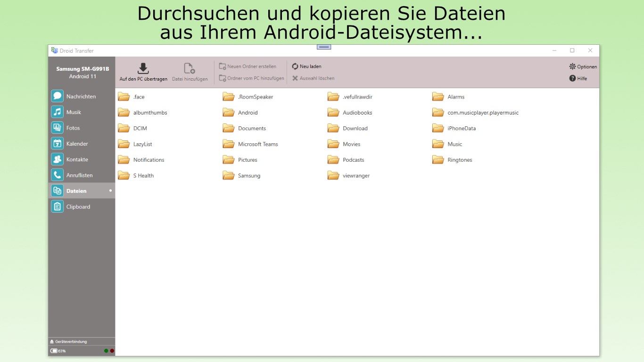Viewport: 644px width, 362px height.
Task: Click the green status dot
Action: [x=106, y=351]
